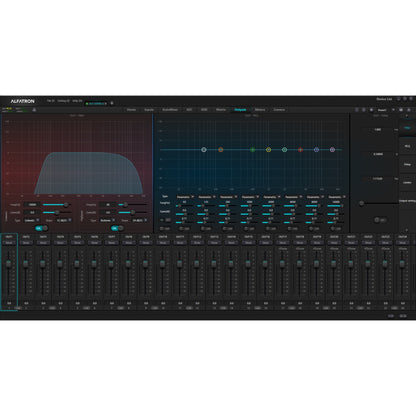This screenshot has height=416, width=416.
Task: Click link button between OUT3 and OUT4
Action: (x=52, y=308)
